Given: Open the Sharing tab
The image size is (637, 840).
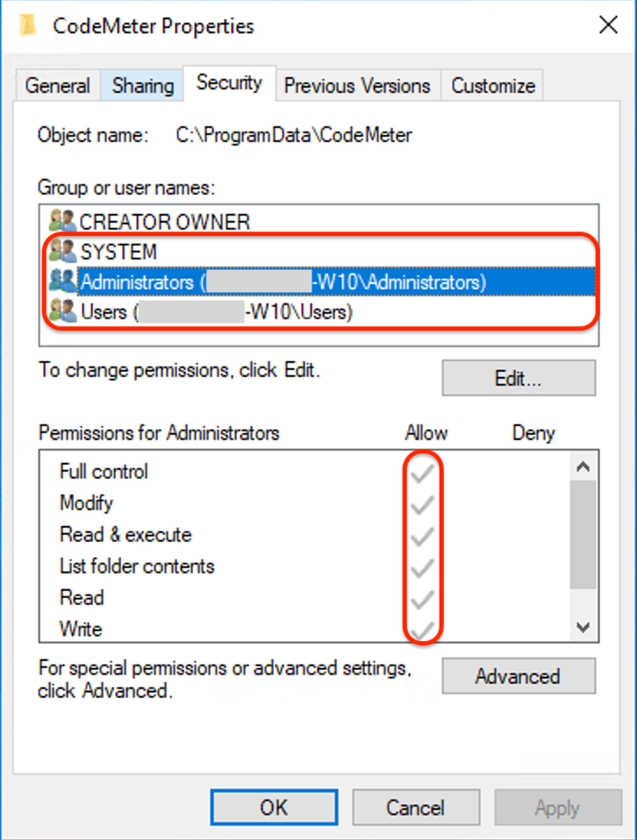Looking at the screenshot, I should tap(142, 86).
